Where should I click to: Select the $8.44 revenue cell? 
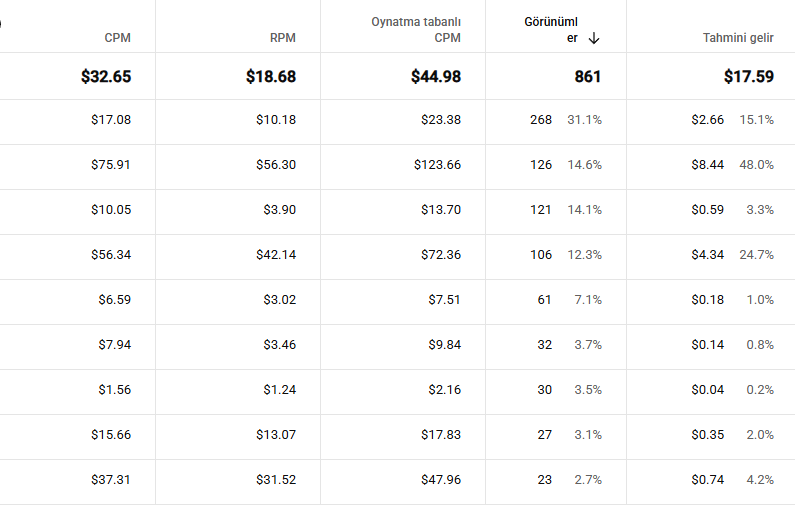(x=708, y=165)
